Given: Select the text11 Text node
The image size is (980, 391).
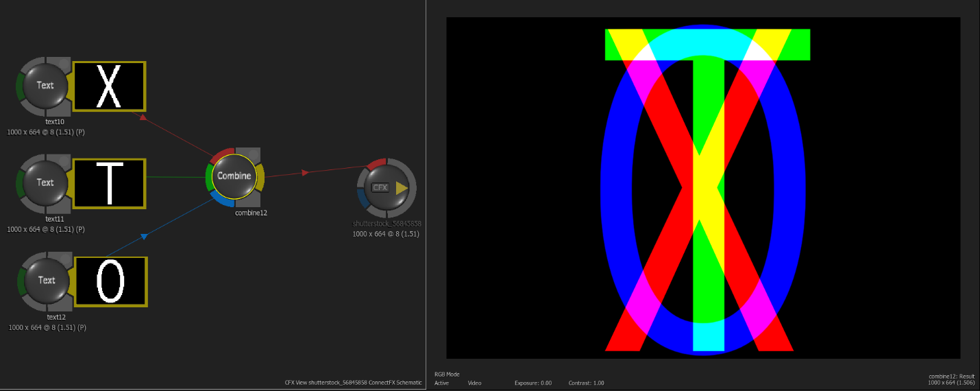Looking at the screenshot, I should (x=45, y=182).
